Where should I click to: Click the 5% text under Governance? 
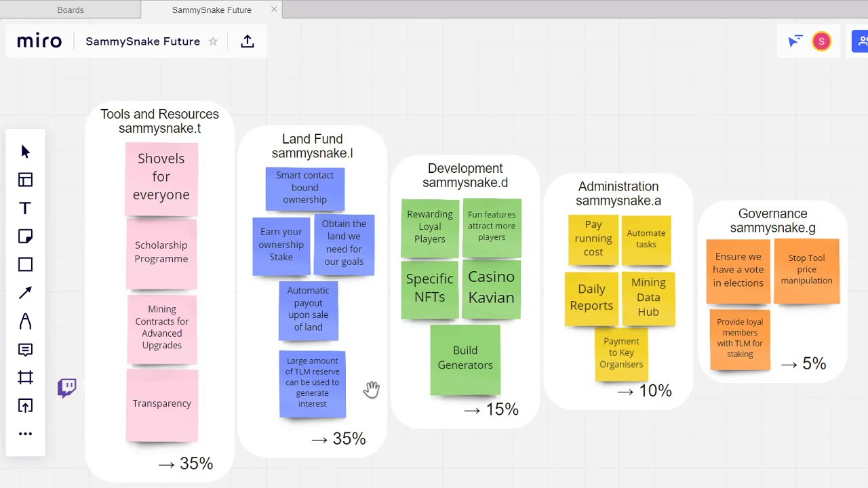[x=814, y=364]
